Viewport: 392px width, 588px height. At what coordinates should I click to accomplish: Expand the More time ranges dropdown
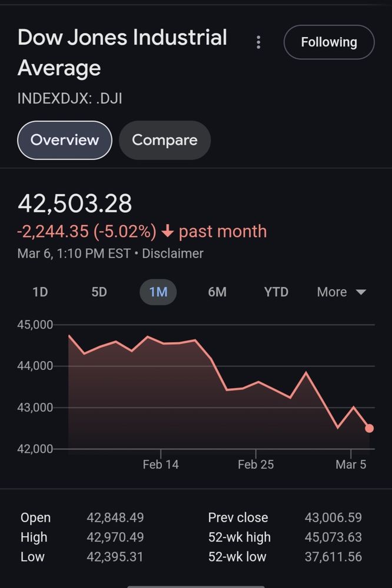click(x=341, y=292)
